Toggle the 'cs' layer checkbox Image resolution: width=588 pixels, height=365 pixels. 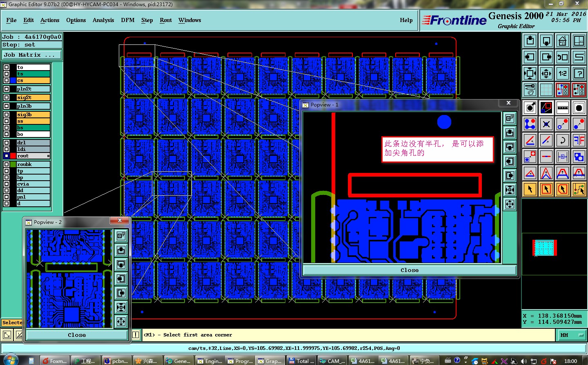(7, 80)
